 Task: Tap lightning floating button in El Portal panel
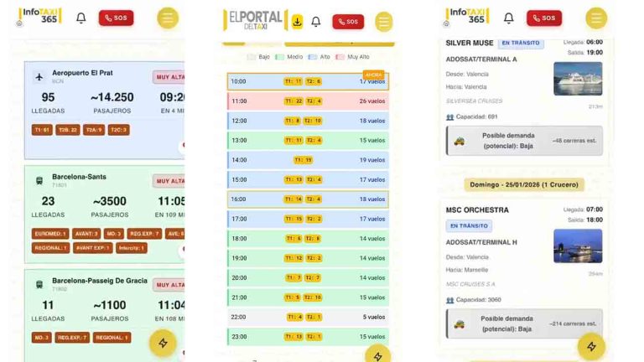coord(377,356)
